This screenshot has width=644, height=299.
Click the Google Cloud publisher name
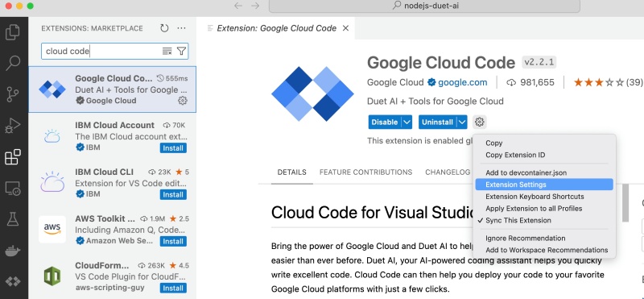tap(395, 82)
